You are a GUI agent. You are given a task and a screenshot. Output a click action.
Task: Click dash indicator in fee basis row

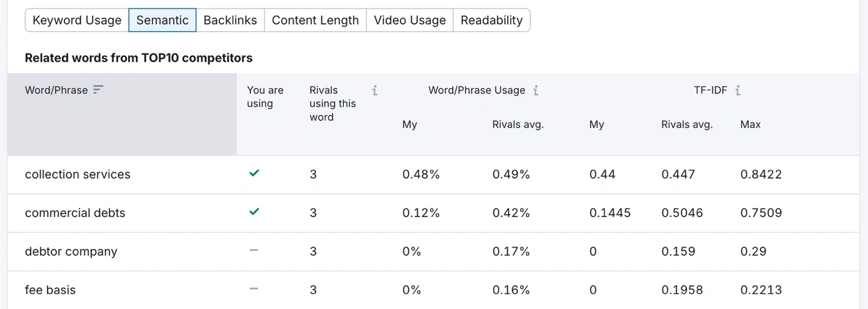point(254,289)
